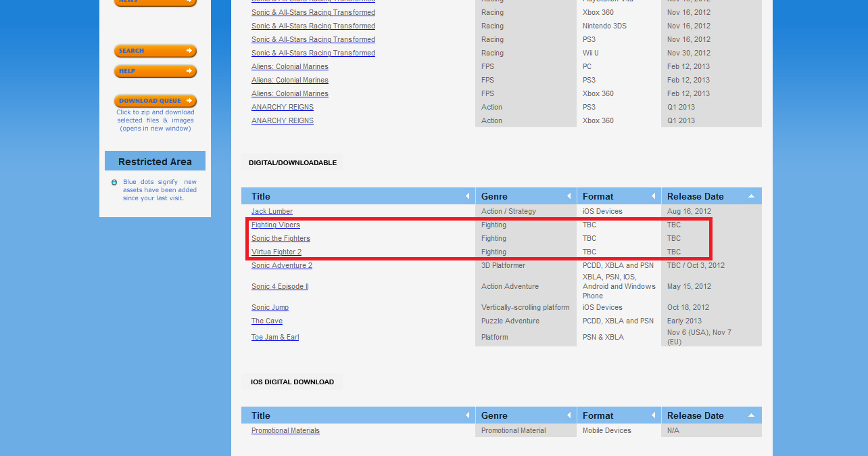Click the 'N/A' release date cell
Viewport: 868px width, 456px height.
pyautogui.click(x=673, y=430)
